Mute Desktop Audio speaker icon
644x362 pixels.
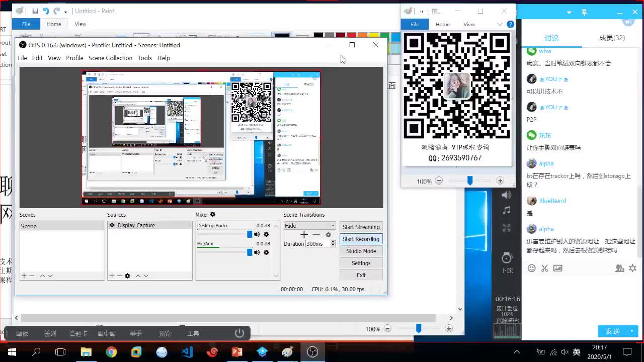257,234
